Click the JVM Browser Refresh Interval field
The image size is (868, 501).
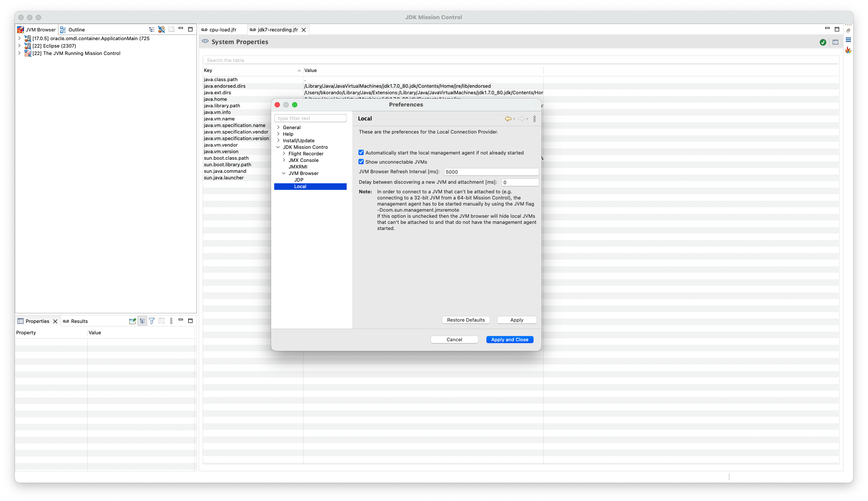click(x=491, y=172)
